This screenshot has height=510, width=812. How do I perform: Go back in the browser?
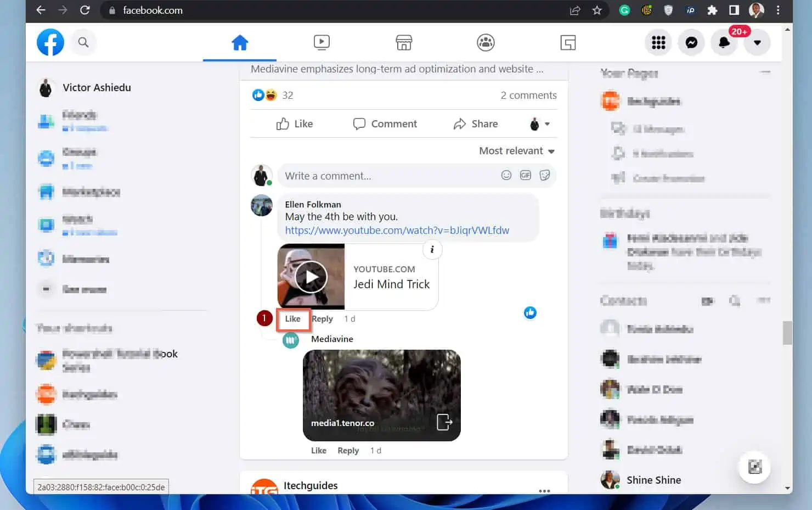point(41,10)
